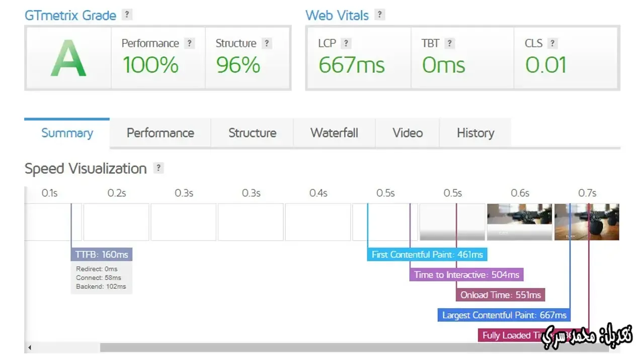Open the Structure tab
644x360 pixels.
(x=252, y=133)
